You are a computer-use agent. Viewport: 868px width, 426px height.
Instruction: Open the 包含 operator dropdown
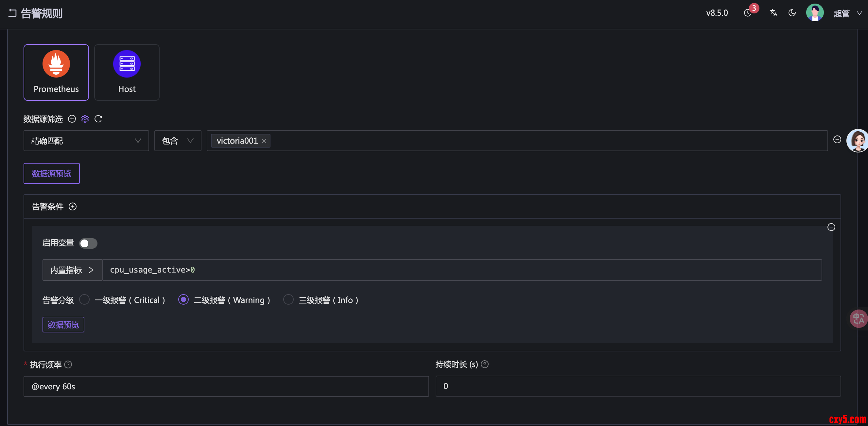178,141
